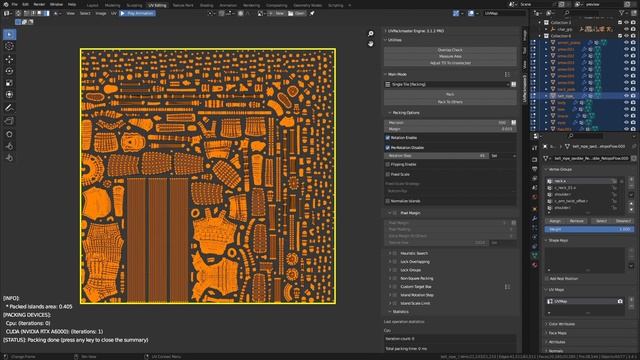Click the Modifiers wrench properties icon

535,219
